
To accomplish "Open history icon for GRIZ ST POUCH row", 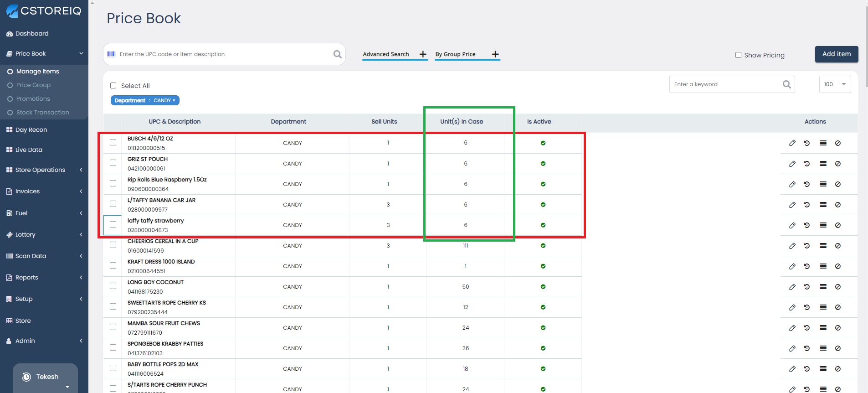I will pyautogui.click(x=807, y=164).
